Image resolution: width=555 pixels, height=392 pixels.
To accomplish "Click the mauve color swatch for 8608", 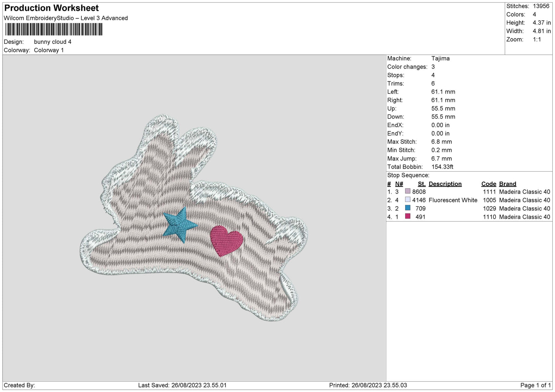I will tap(408, 191).
